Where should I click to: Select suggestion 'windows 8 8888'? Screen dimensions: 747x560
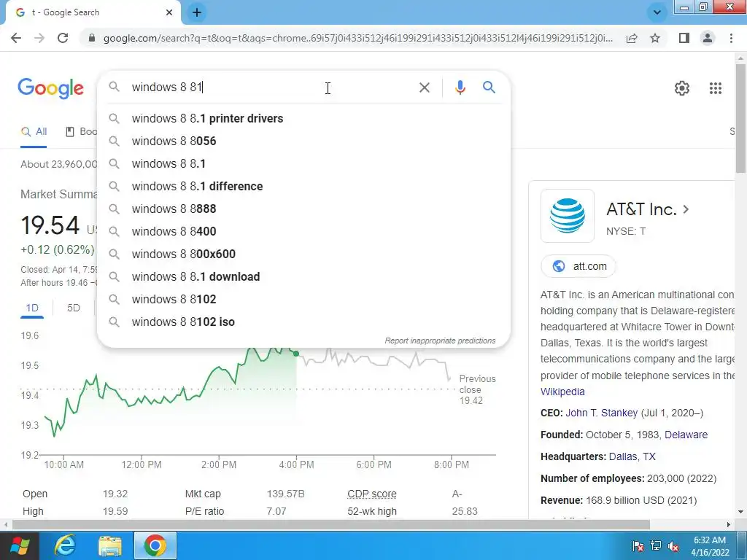tap(303, 209)
